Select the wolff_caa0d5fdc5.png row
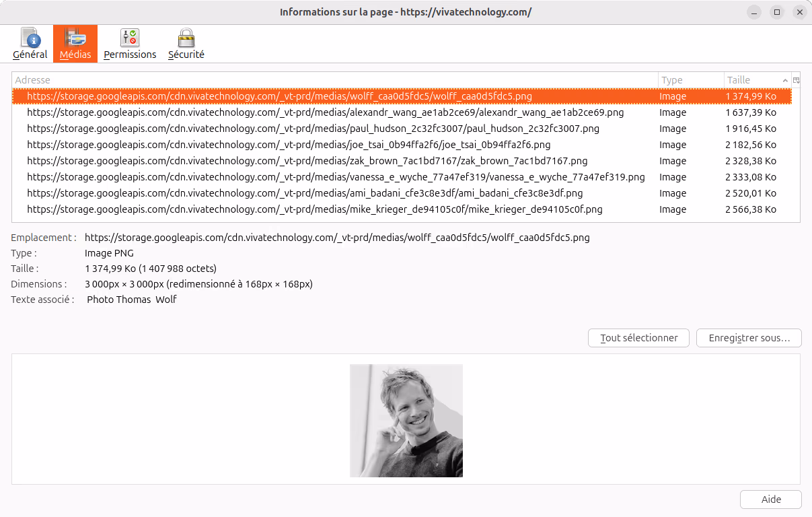Viewport: 812px width, 517px height. pyautogui.click(x=402, y=96)
